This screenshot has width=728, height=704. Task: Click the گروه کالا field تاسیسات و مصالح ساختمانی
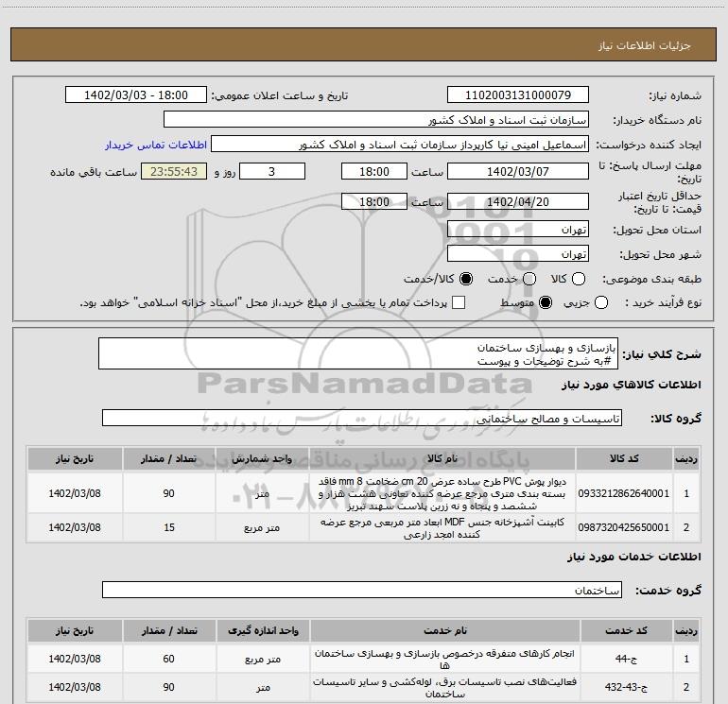click(x=362, y=418)
